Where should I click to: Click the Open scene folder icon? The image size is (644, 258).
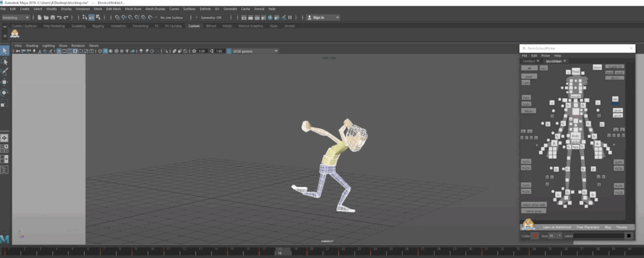(46, 18)
